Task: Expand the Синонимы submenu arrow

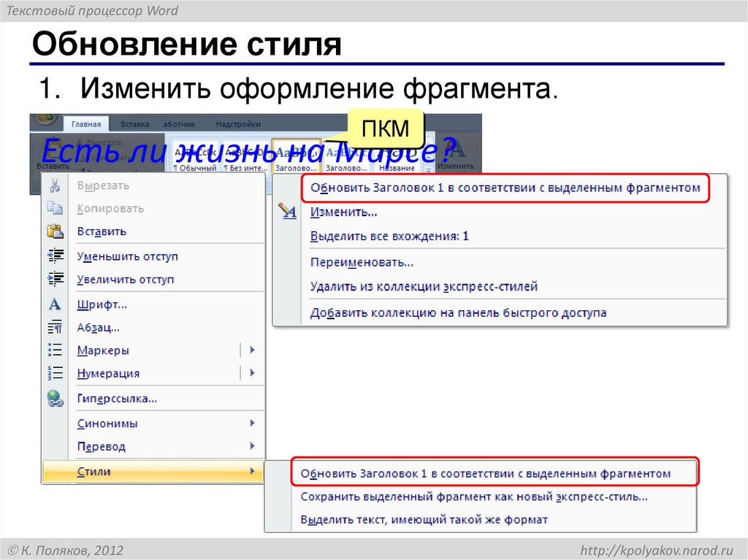Action: [251, 423]
